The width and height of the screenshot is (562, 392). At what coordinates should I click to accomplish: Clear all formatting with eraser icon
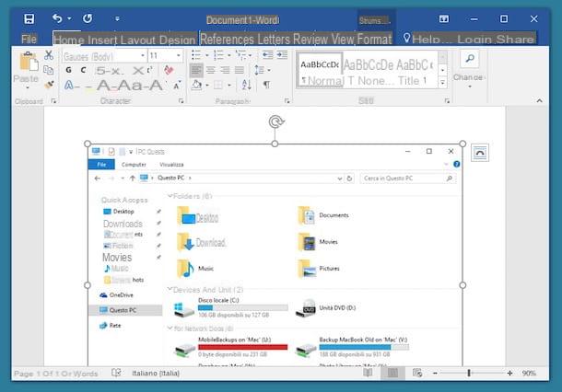tap(169, 70)
